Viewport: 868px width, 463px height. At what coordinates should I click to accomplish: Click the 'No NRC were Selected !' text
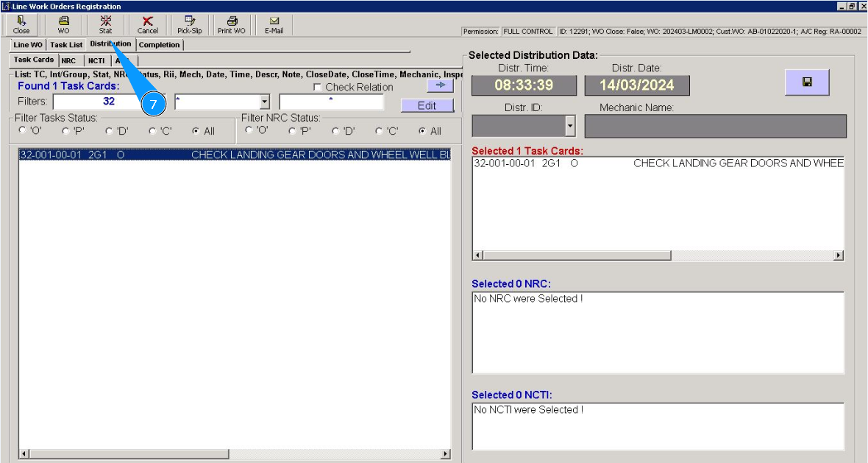click(528, 299)
